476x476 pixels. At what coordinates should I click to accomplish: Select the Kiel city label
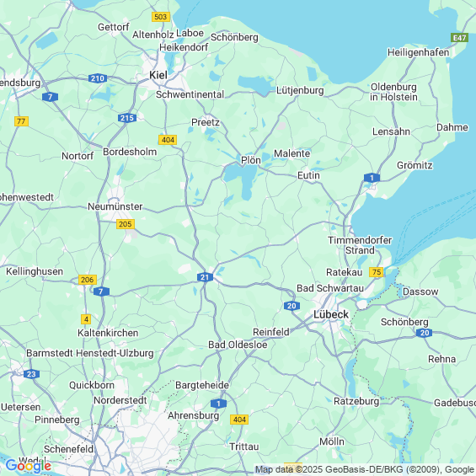coord(158,75)
